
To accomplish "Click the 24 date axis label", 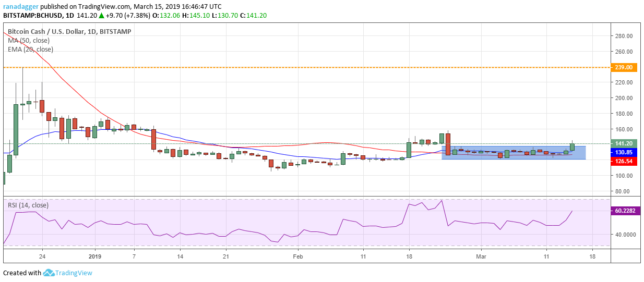I will [42, 256].
